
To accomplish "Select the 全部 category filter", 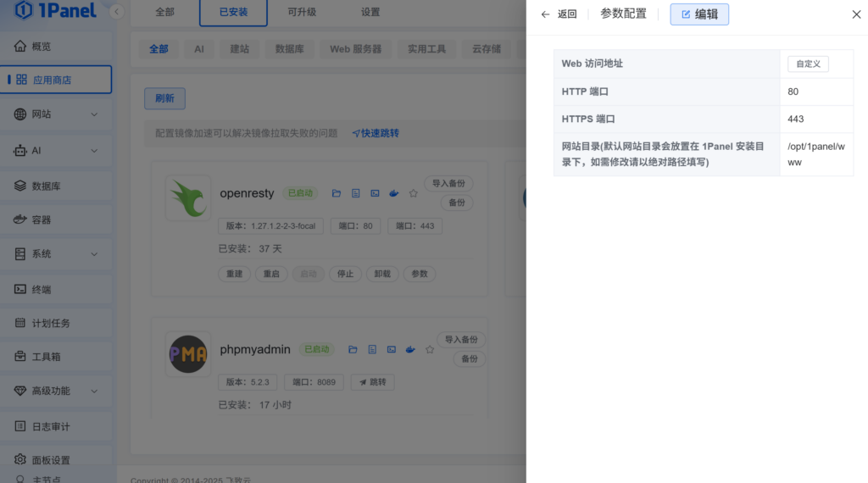I will pyautogui.click(x=159, y=49).
